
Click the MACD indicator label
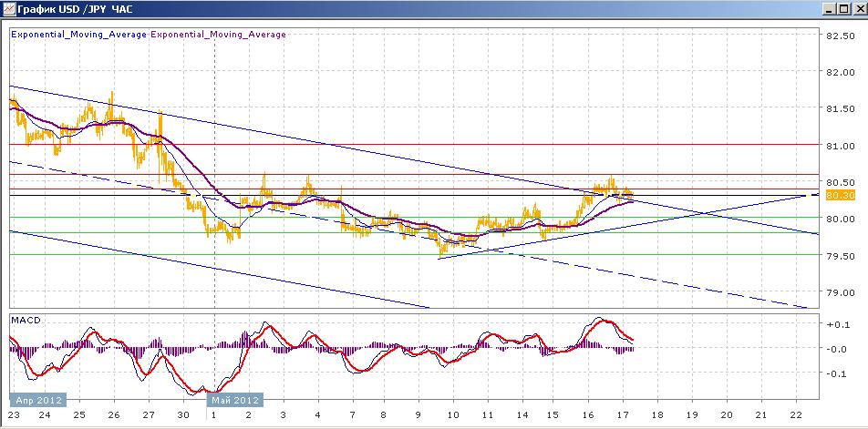pos(26,321)
